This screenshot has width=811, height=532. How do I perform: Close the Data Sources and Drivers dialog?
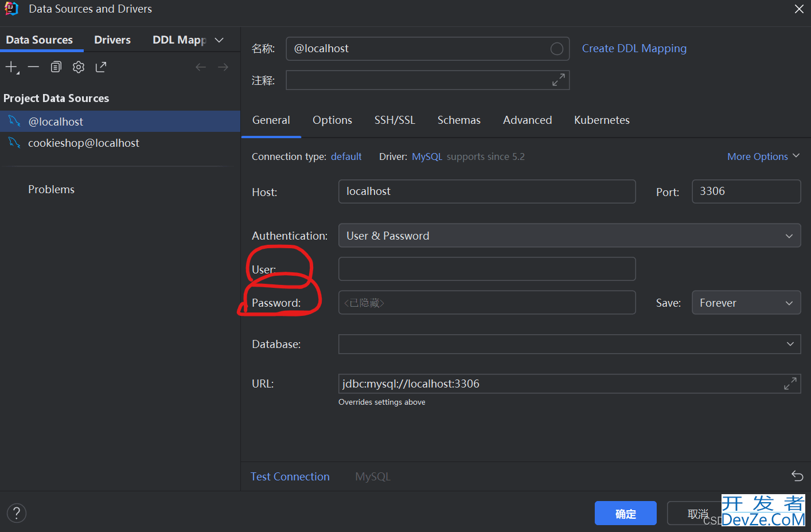(799, 9)
